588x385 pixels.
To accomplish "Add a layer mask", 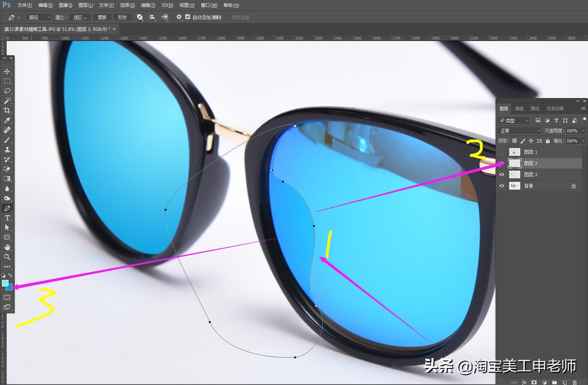I will coord(534,382).
